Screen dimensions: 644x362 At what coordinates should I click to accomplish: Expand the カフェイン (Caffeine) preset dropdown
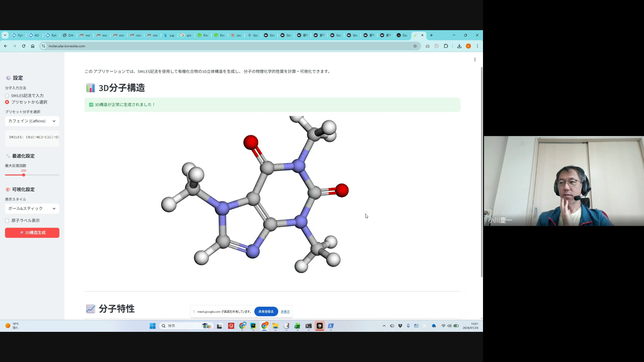(32, 121)
